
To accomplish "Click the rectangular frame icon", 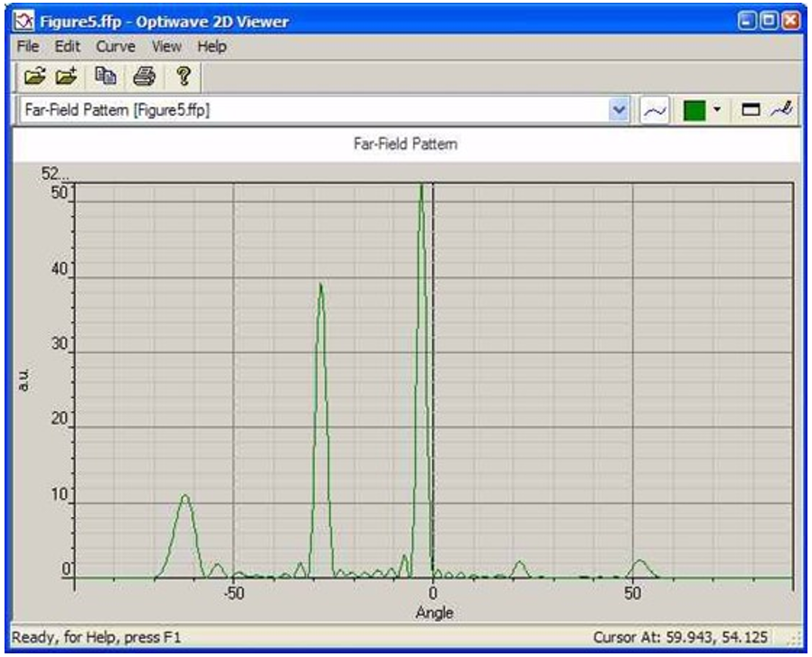I will coord(751,111).
